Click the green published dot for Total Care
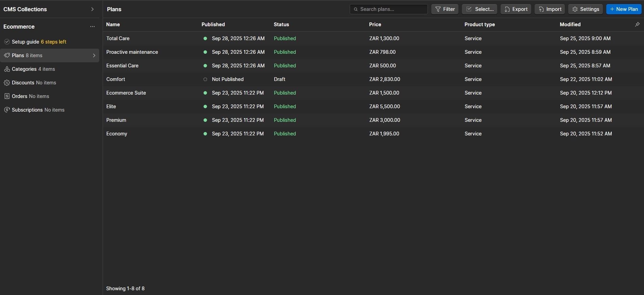Screen dimensions: 644x295 tap(205, 38)
